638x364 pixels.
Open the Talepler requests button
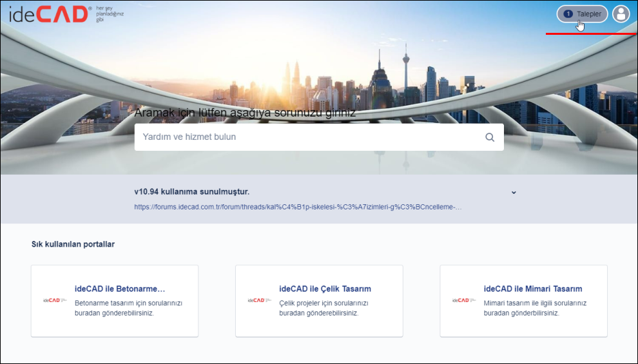coord(582,14)
